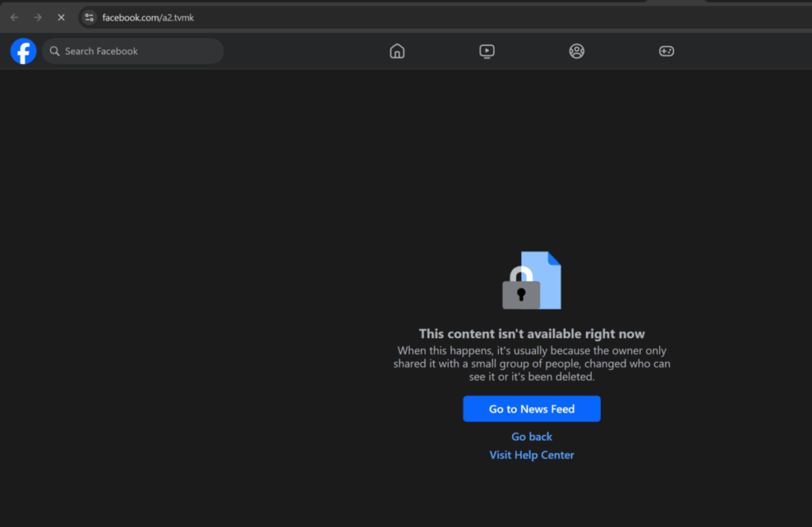The image size is (812, 527).
Task: Click the browser back arrow
Action: [x=14, y=17]
